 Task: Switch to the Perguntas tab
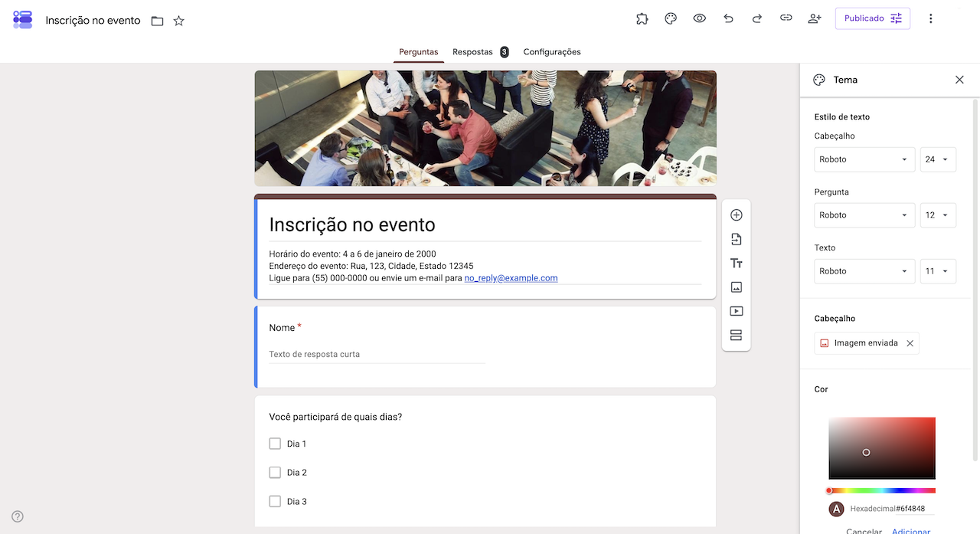pyautogui.click(x=419, y=52)
